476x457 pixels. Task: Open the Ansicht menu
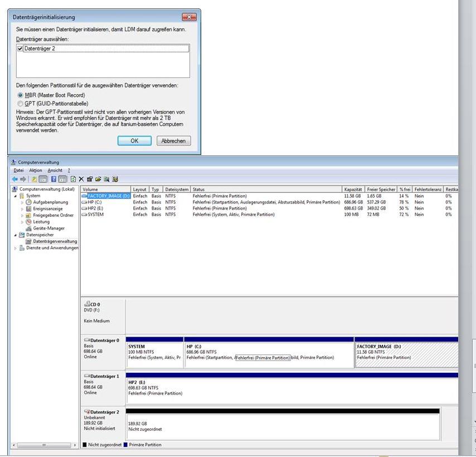pos(55,171)
